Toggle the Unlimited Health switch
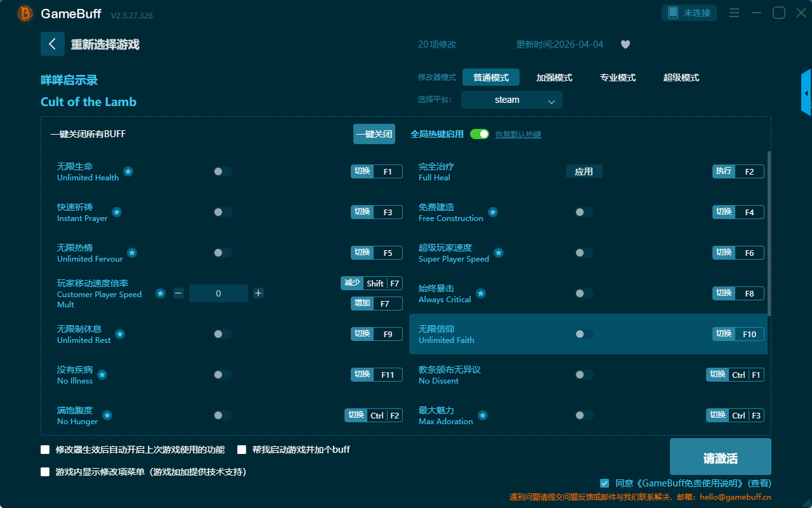The height and width of the screenshot is (508, 812). [x=223, y=171]
